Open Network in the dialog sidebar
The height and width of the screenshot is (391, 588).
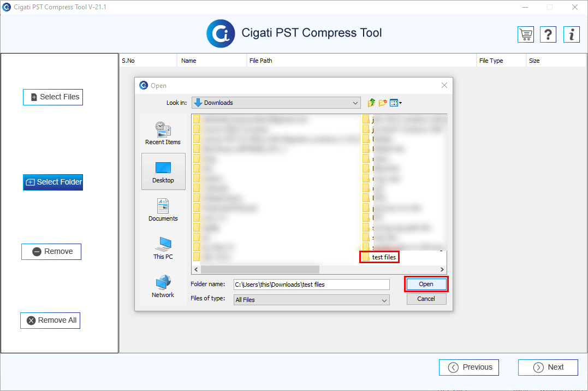pyautogui.click(x=163, y=286)
